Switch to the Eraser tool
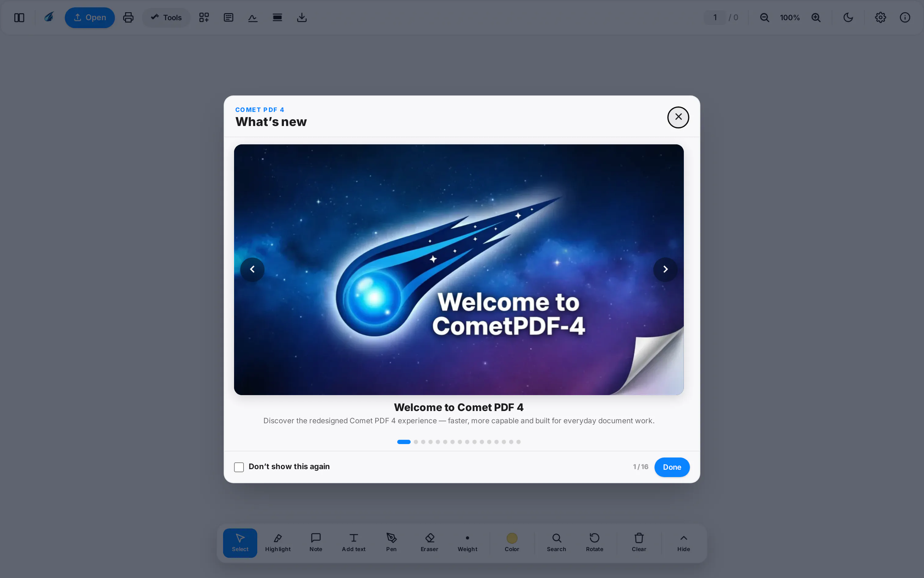This screenshot has width=924, height=578. pyautogui.click(x=430, y=543)
